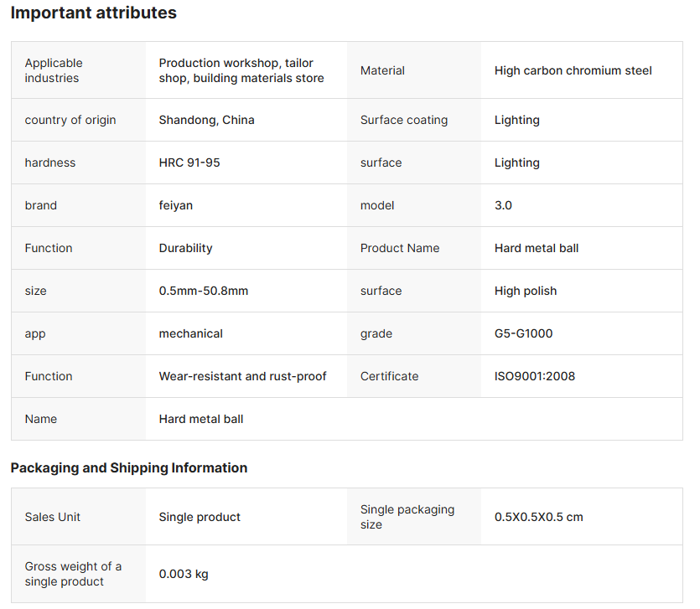700x609 pixels.
Task: Click the "Shandong, China" origin value
Action: [206, 120]
